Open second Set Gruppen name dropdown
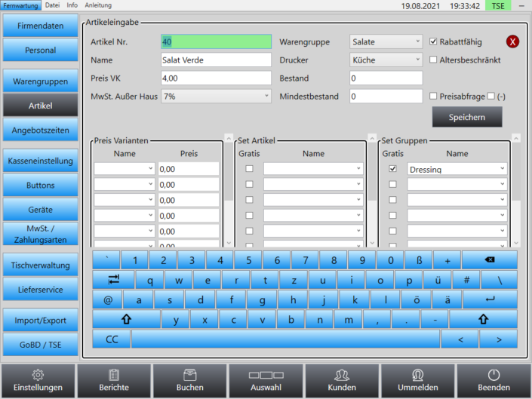532x399 pixels. tap(457, 184)
